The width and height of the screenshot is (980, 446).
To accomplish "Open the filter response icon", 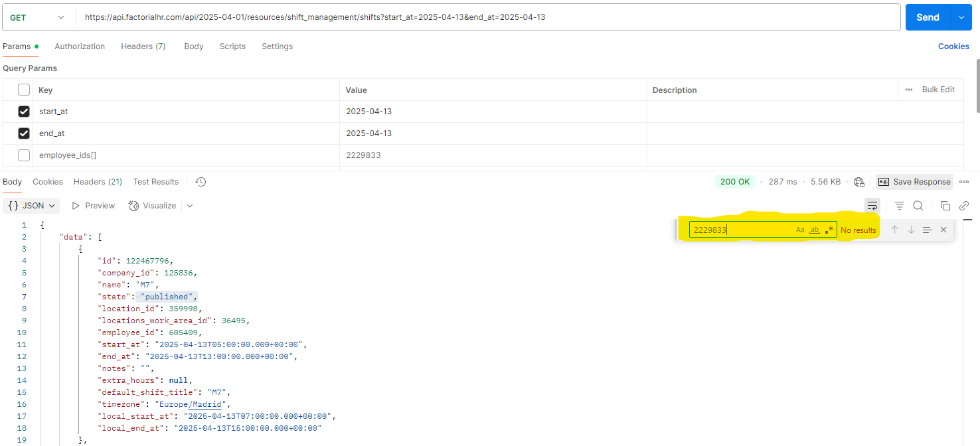I will pos(899,206).
